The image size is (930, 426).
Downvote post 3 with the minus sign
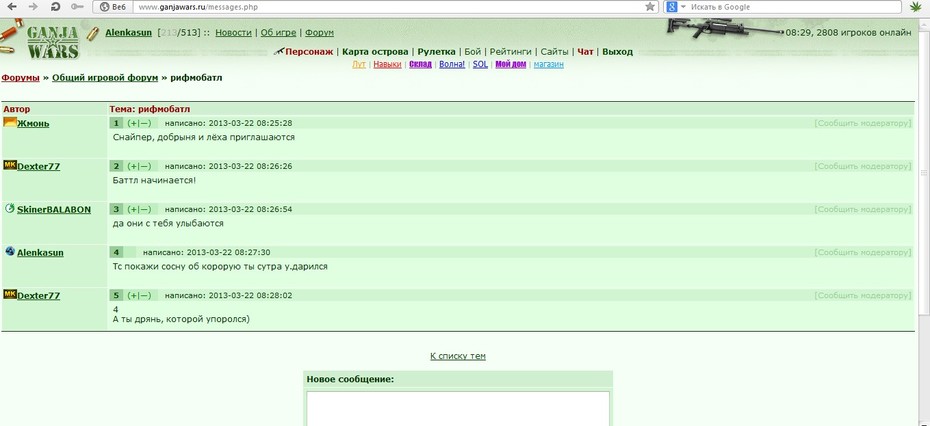pos(145,209)
